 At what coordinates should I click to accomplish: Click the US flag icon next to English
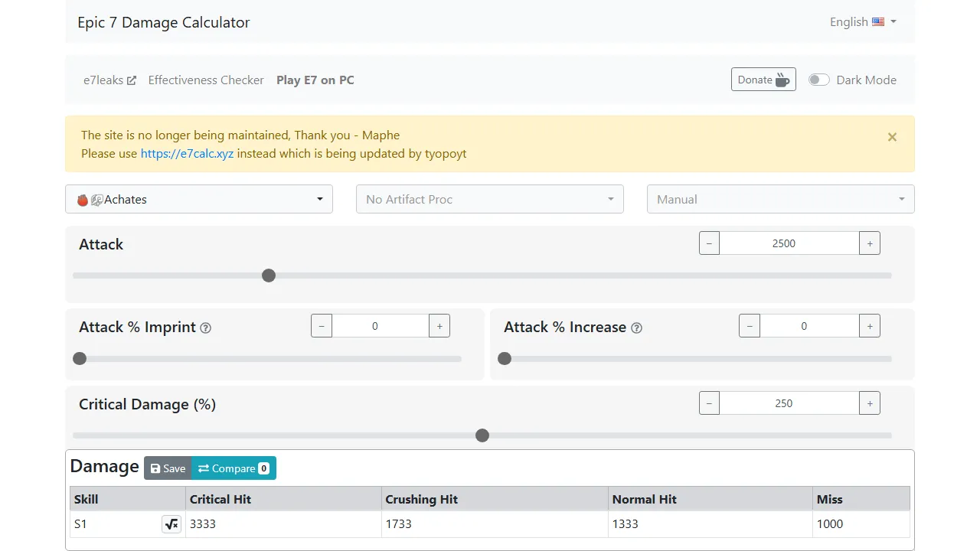tap(877, 21)
